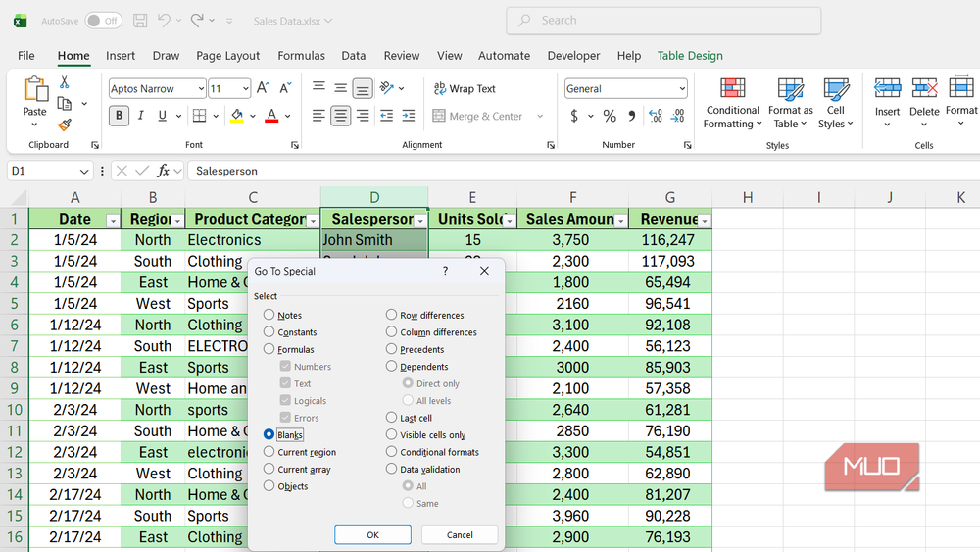This screenshot has width=980, height=552.
Task: Open the Date column filter dropdown
Action: 113,221
